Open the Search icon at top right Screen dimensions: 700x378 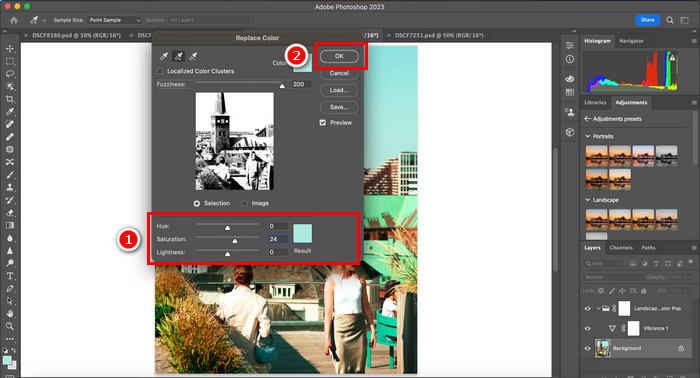670,20
